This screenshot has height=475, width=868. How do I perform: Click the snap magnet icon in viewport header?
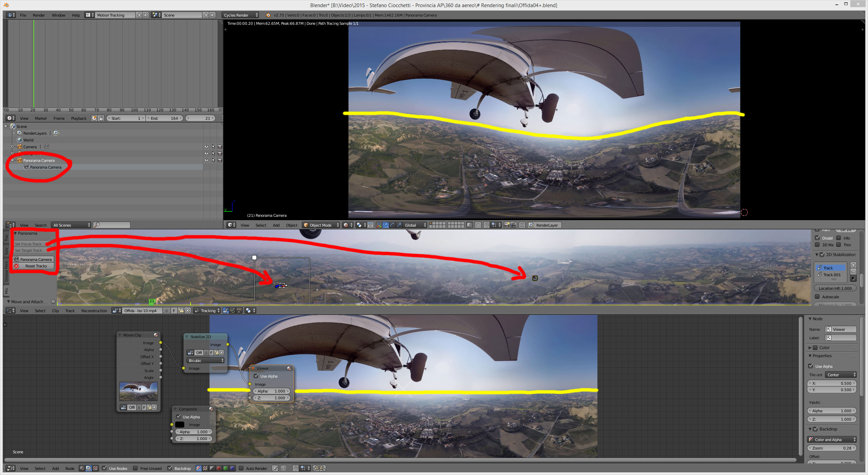pyautogui.click(x=486, y=225)
